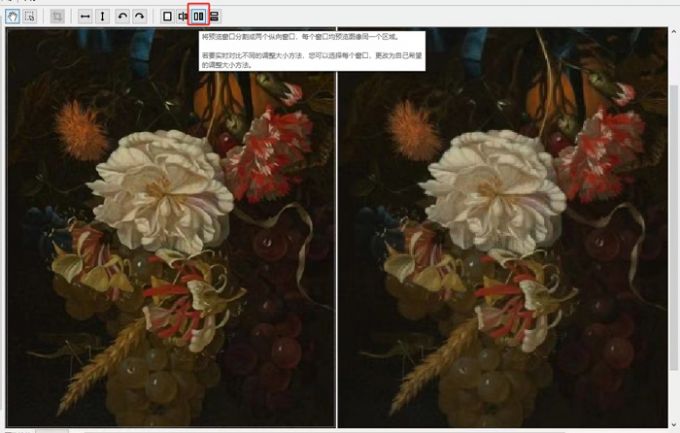Click the vertical scrollbar thumb
Viewport: 680px width, 433px height.
(674, 227)
